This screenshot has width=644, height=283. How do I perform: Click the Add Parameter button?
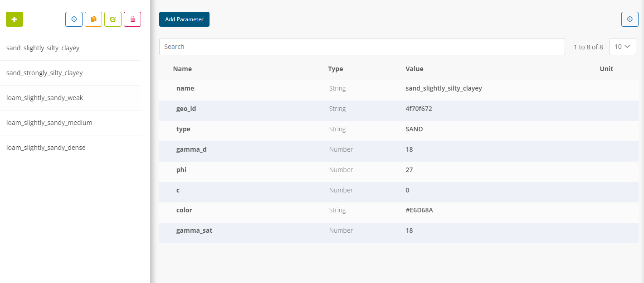pyautogui.click(x=184, y=19)
